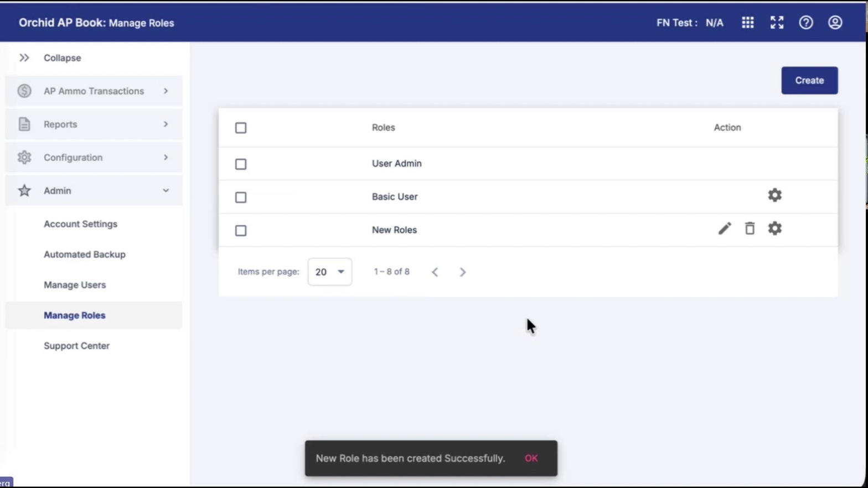Expand the Reports chevron
This screenshot has width=868, height=488.
[166, 124]
